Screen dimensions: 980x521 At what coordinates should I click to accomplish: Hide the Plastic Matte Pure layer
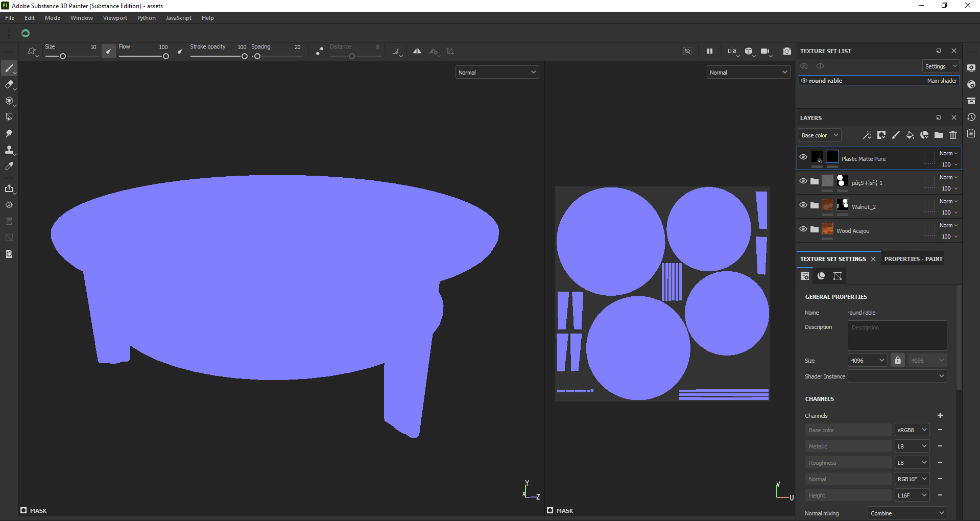803,157
